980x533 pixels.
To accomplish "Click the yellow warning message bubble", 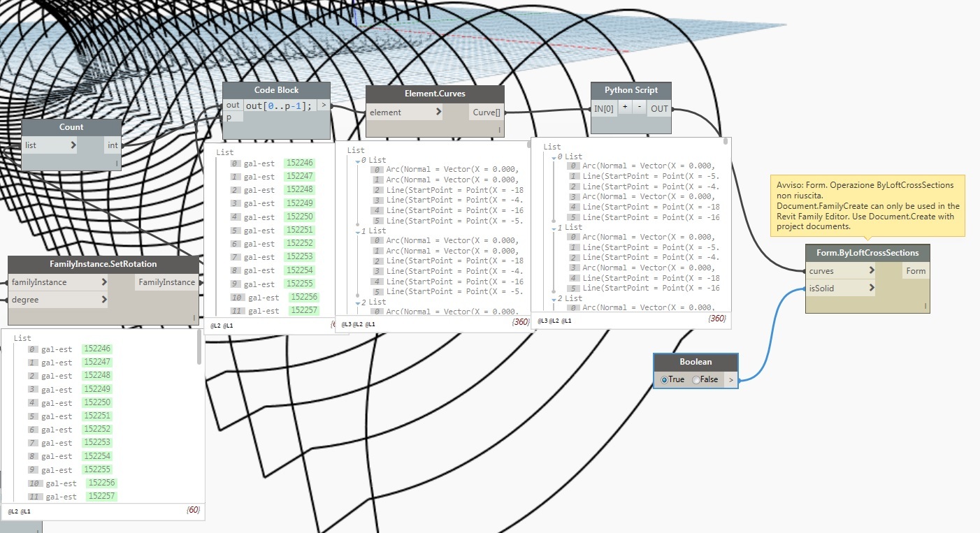I will [867, 205].
